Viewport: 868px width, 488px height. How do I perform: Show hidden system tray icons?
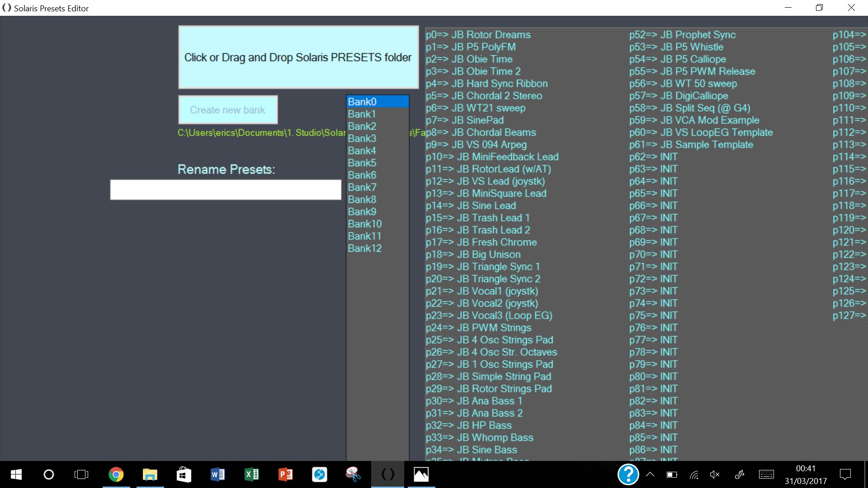pos(650,474)
